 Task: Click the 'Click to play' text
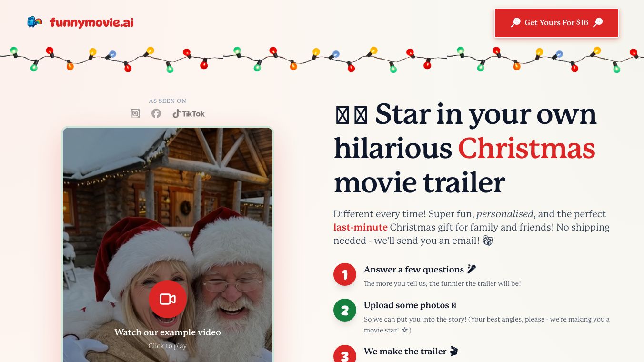click(168, 346)
